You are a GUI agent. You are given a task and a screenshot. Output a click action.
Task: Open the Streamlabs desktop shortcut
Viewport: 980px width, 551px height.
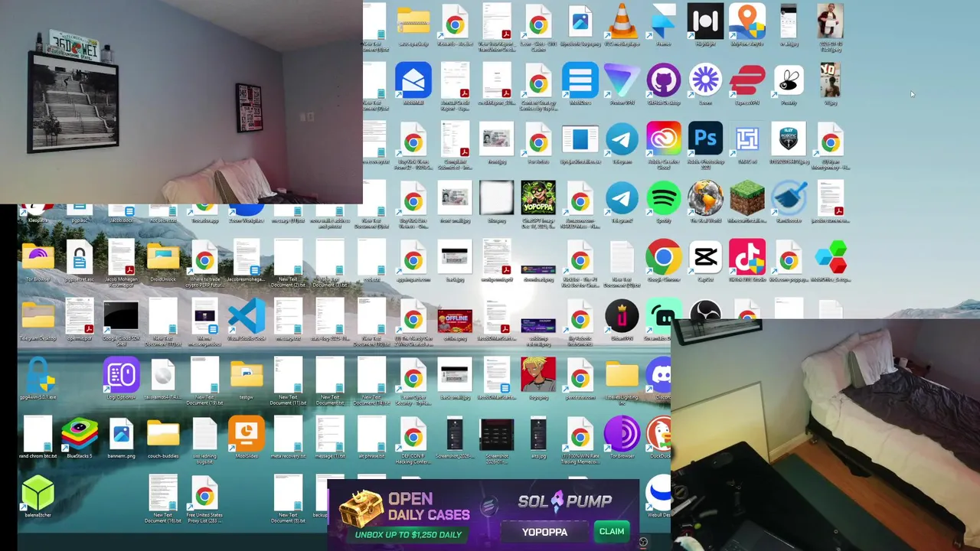pos(660,317)
